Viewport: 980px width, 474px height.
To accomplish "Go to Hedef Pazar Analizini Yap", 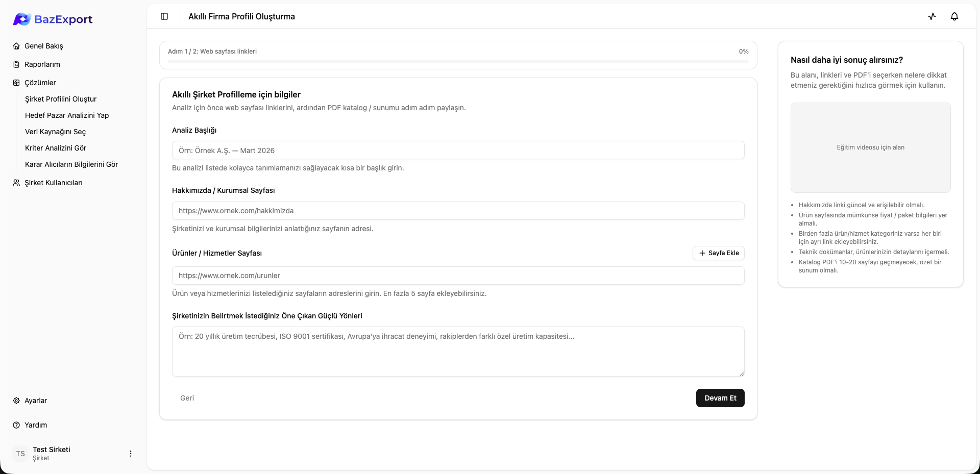I will 67,115.
